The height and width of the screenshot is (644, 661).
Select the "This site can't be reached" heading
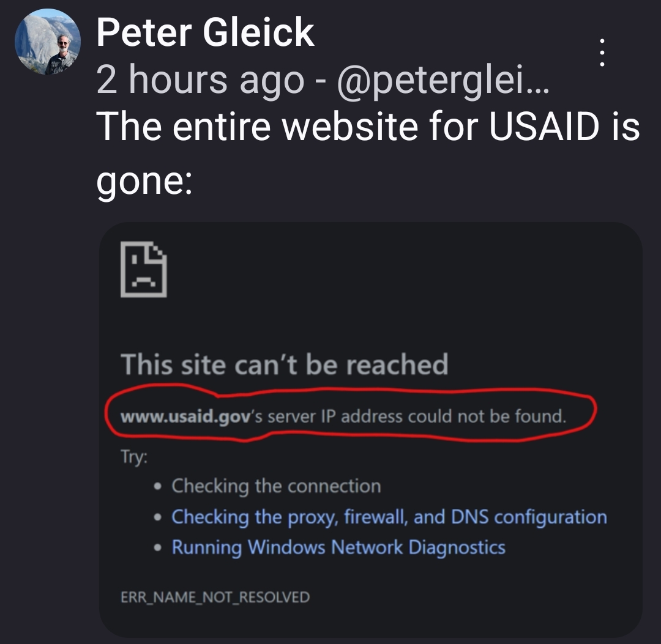point(285,365)
